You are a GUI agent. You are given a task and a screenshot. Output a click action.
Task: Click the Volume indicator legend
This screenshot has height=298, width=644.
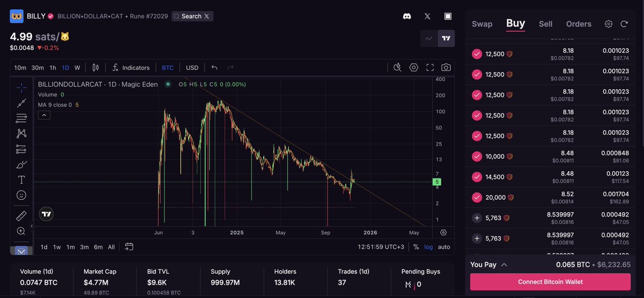[x=51, y=95]
